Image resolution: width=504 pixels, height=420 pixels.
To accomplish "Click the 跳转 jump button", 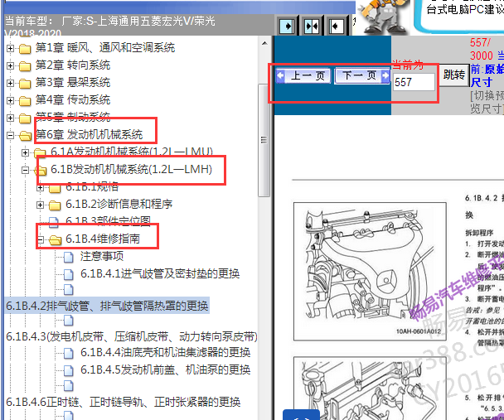I will click(x=454, y=75).
